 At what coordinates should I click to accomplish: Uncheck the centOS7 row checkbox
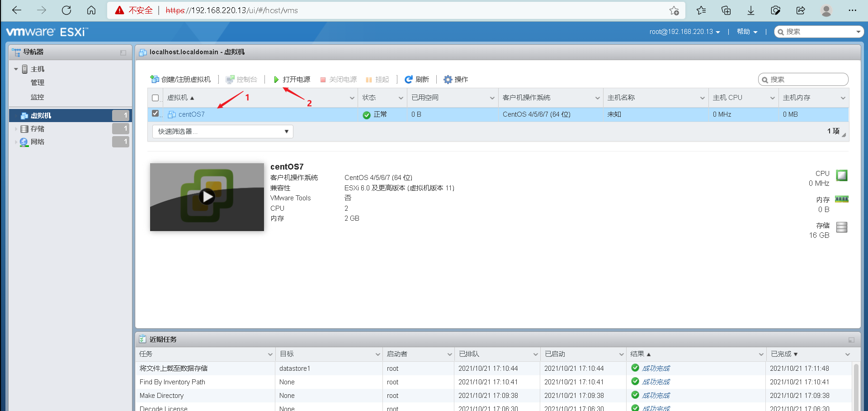tap(156, 113)
